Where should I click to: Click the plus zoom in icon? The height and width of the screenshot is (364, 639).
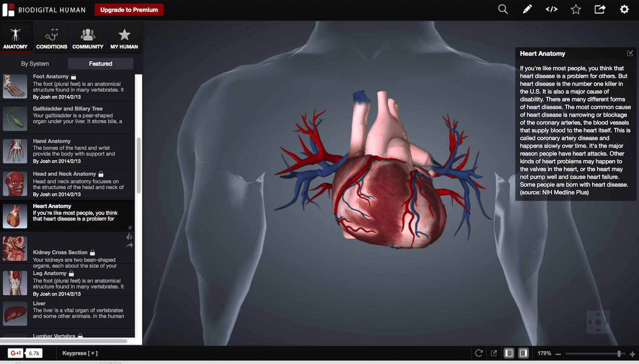point(632,354)
